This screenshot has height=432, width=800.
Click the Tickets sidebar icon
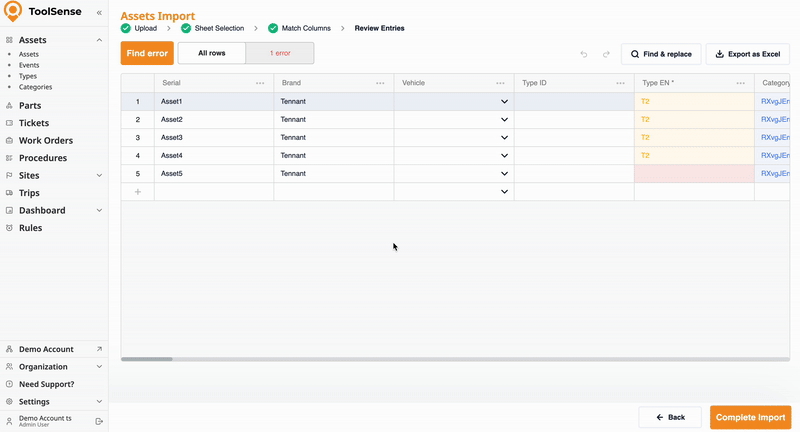(x=9, y=123)
